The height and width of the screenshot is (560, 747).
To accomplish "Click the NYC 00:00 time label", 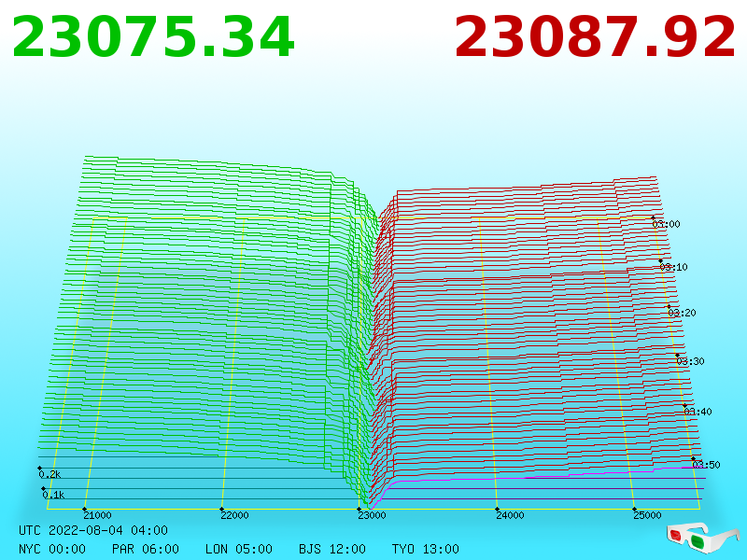I will [52, 549].
